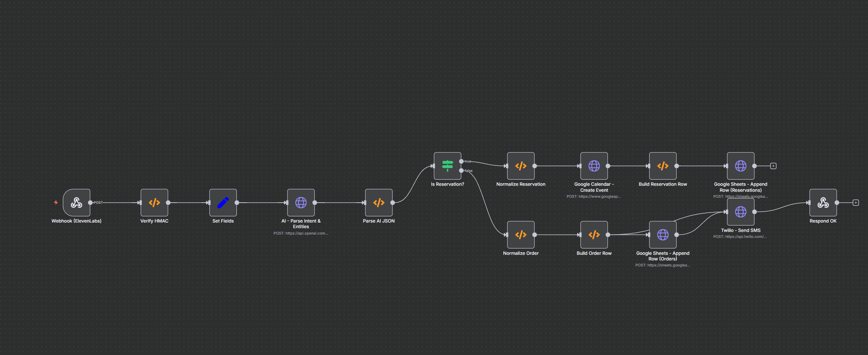Select the Normalize Order code node

tap(521, 235)
